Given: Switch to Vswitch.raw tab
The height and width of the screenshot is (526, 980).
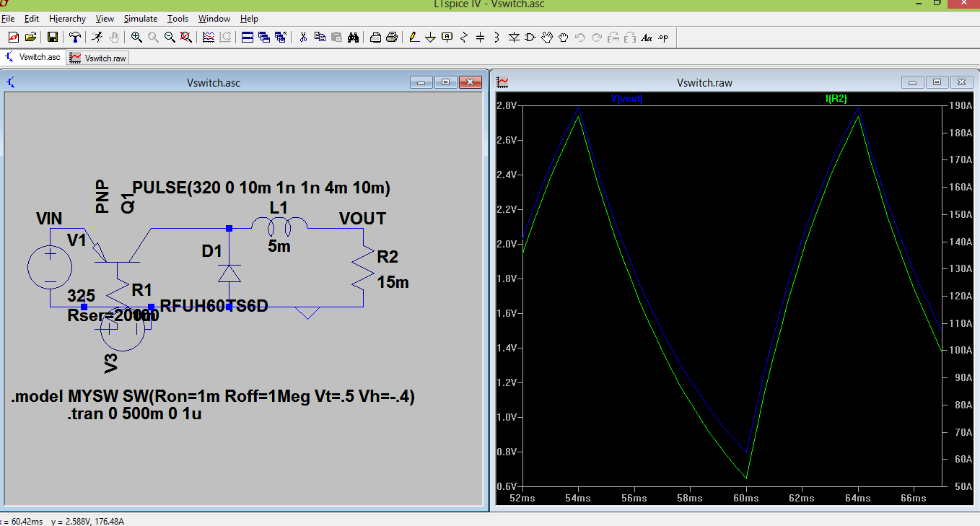Looking at the screenshot, I should [x=98, y=58].
